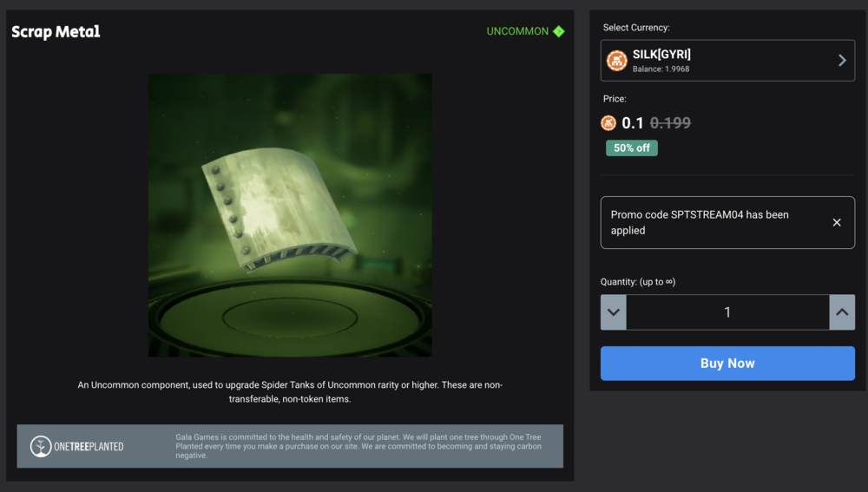The image size is (868, 492).
Task: Click the Select Currency: label
Action: (636, 27)
